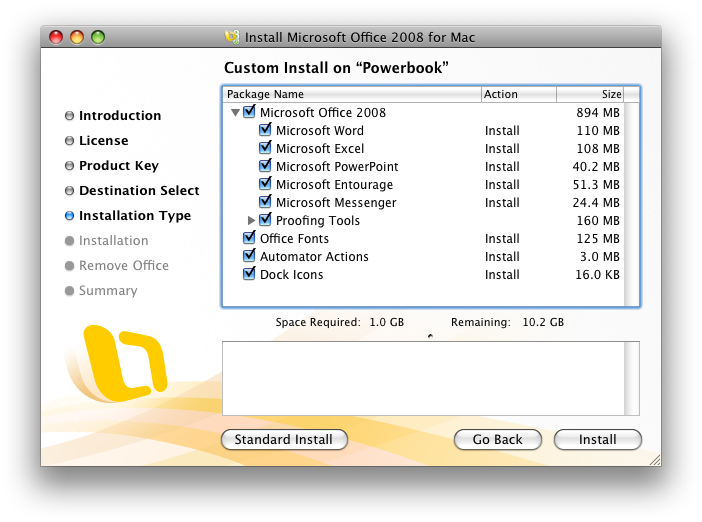This screenshot has height=522, width=702.
Task: Select the Microsoft Word row label
Action: (x=320, y=130)
